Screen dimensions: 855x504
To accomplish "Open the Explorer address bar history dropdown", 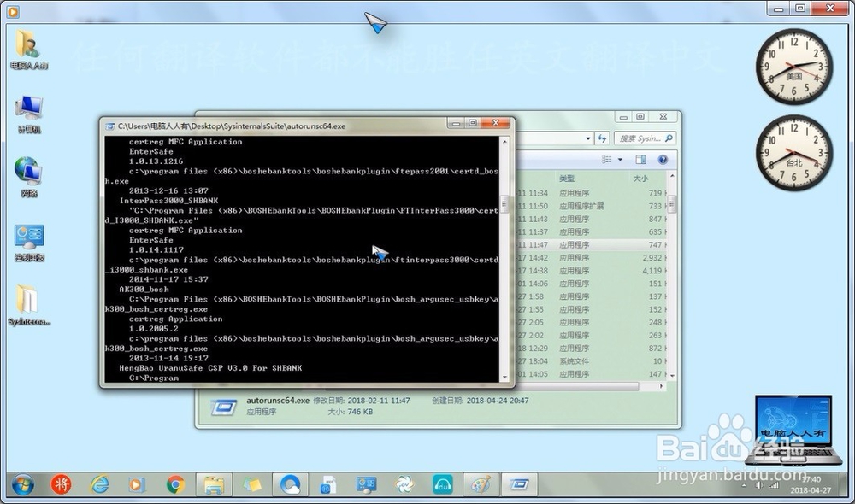I will coord(588,138).
